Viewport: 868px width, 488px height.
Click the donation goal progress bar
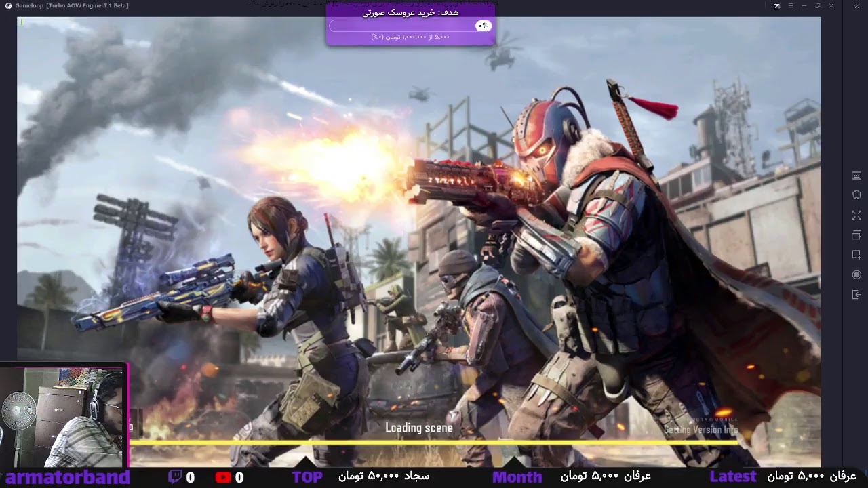pyautogui.click(x=410, y=26)
